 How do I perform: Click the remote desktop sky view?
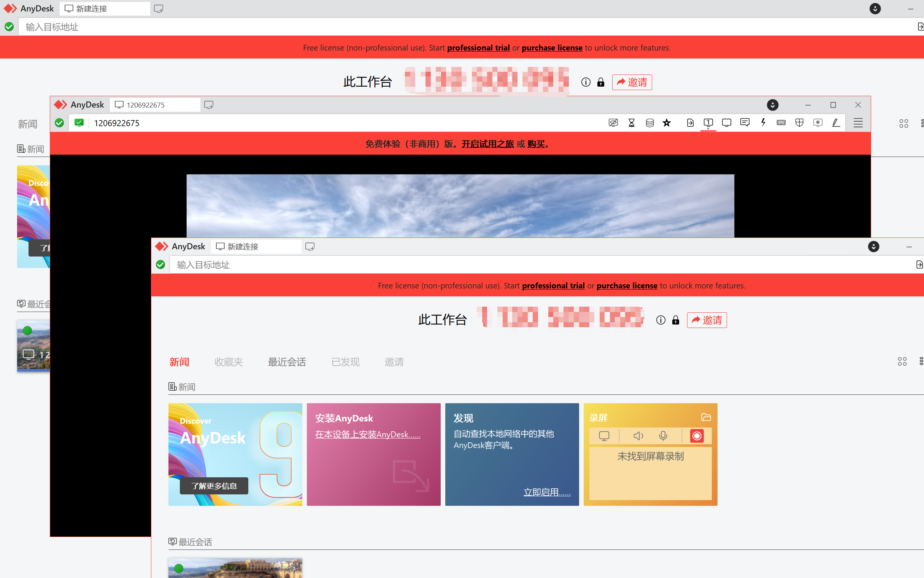(x=460, y=206)
